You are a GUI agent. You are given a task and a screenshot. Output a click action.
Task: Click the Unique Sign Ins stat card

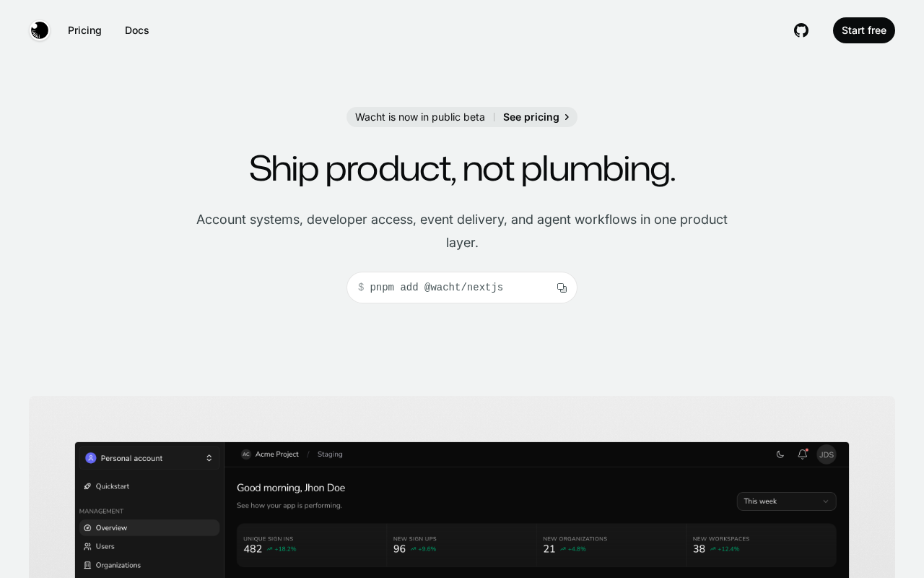311,545
